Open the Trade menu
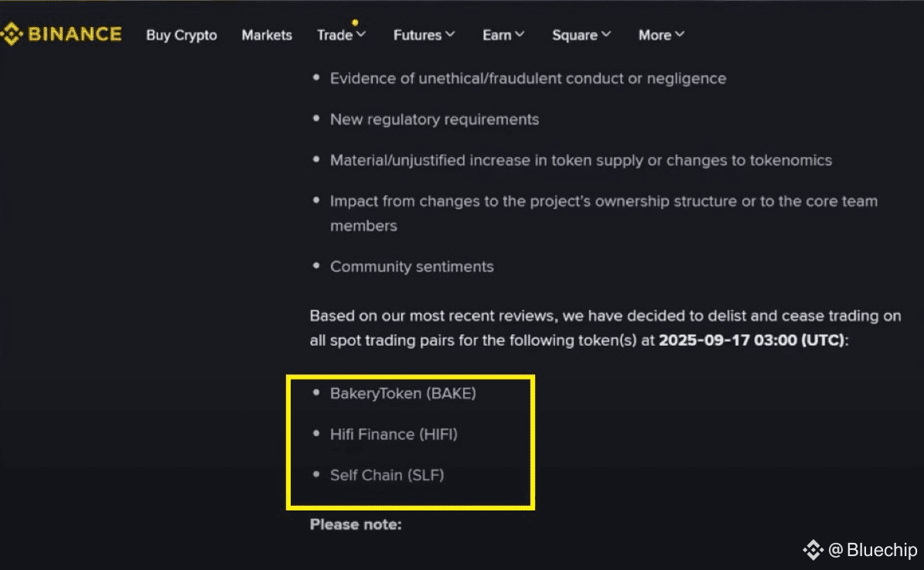Viewport: 924px width, 570px height. 335,36
